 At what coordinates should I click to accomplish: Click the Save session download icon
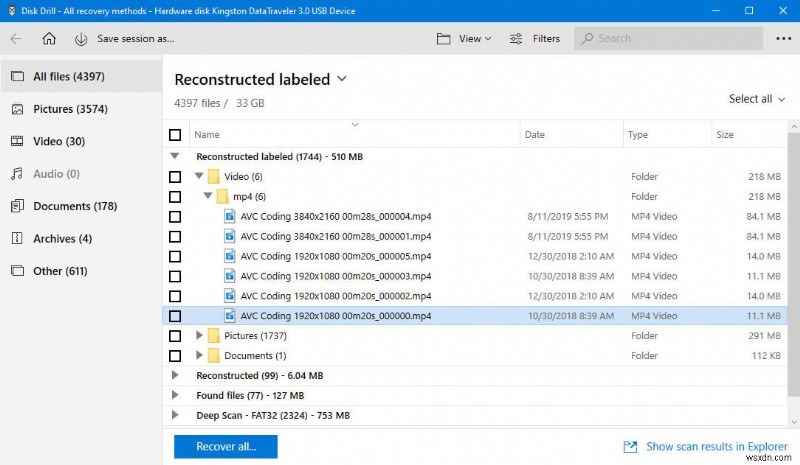click(x=81, y=39)
